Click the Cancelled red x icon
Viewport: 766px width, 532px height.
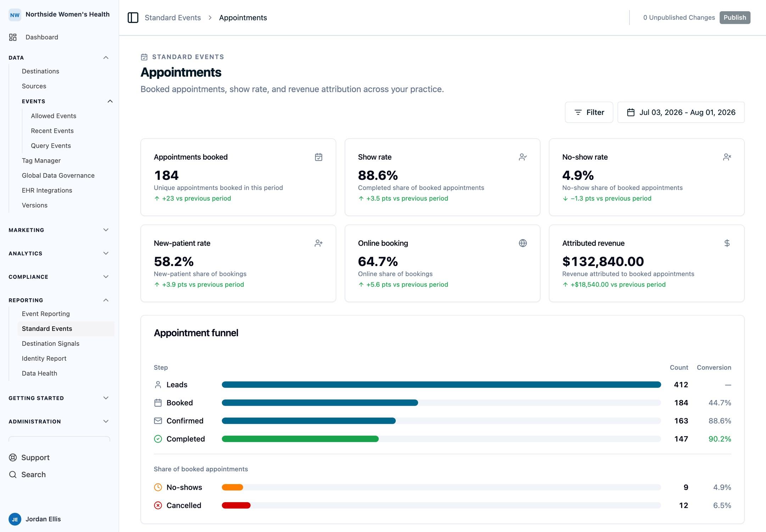tap(158, 506)
